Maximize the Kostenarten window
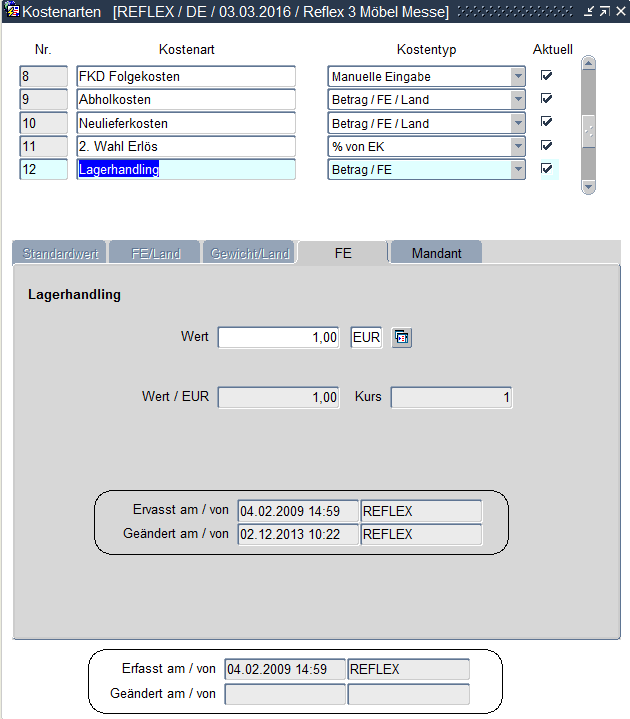Viewport: 630px width, 719px height. point(605,11)
